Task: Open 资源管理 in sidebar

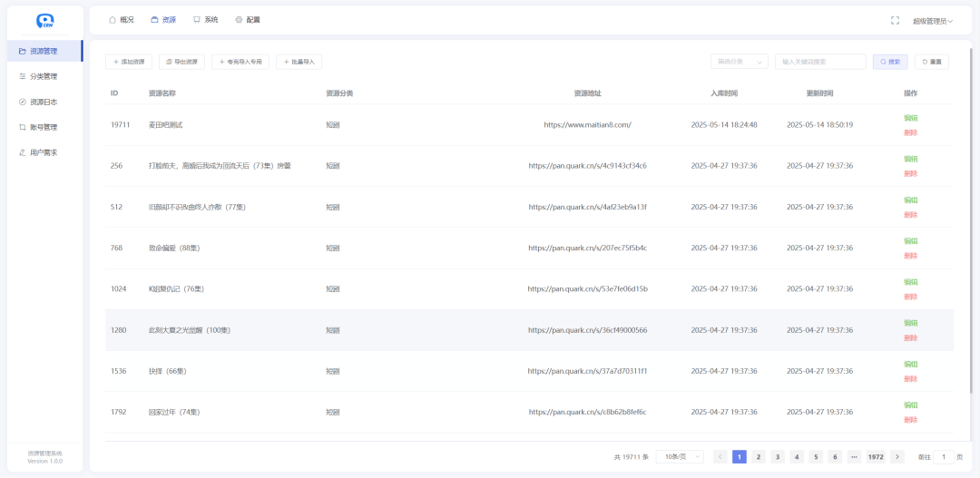Action: pos(45,51)
